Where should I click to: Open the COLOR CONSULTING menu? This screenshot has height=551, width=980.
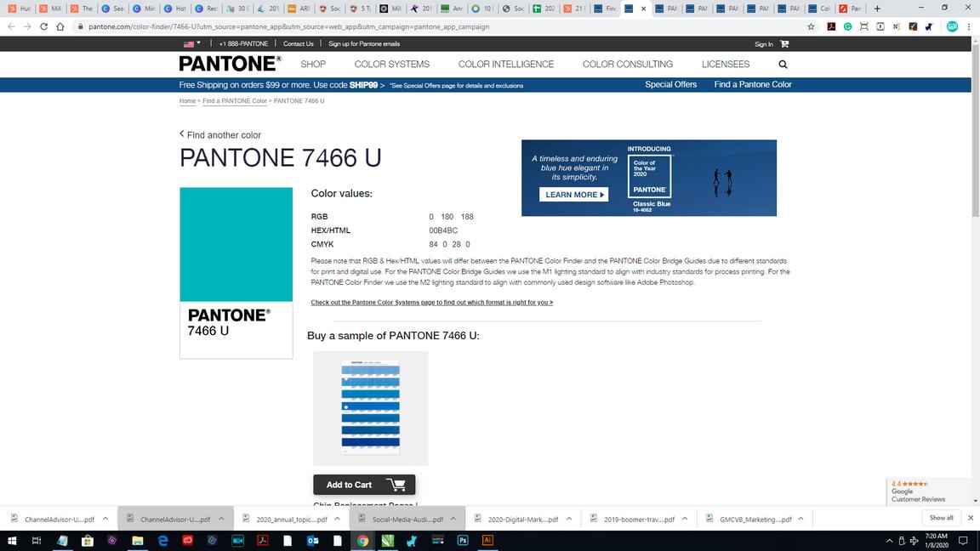pos(628,65)
